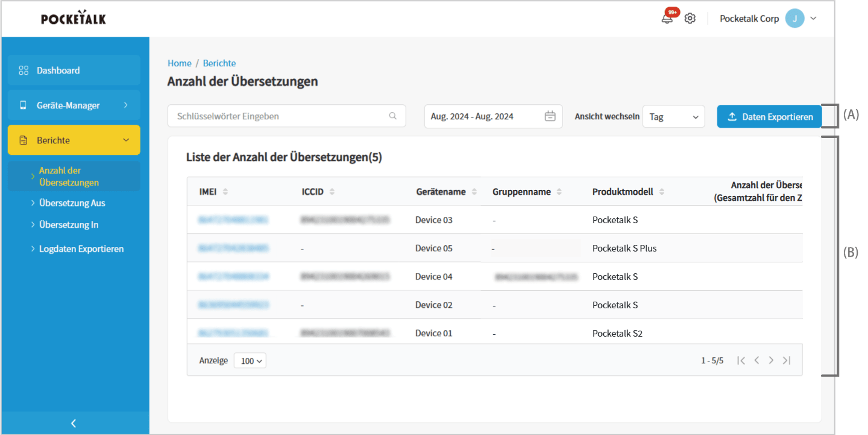Open the IMEI link for Device 05
This screenshot has height=435, width=868.
tap(233, 248)
